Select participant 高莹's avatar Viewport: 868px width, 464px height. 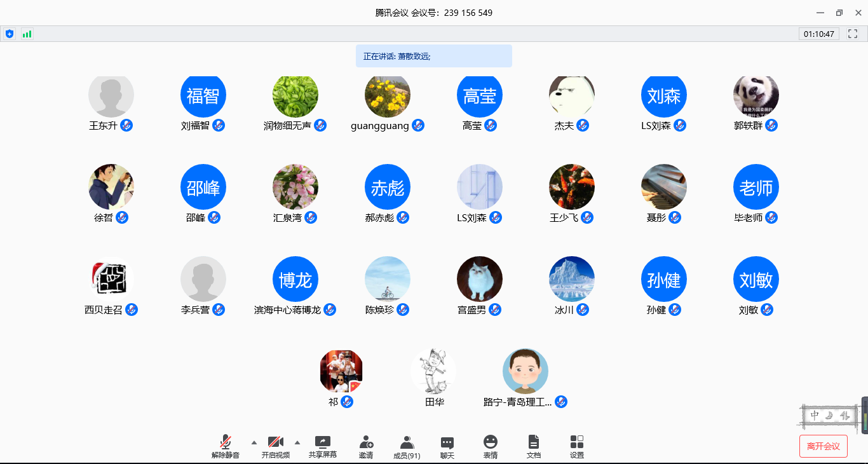480,96
